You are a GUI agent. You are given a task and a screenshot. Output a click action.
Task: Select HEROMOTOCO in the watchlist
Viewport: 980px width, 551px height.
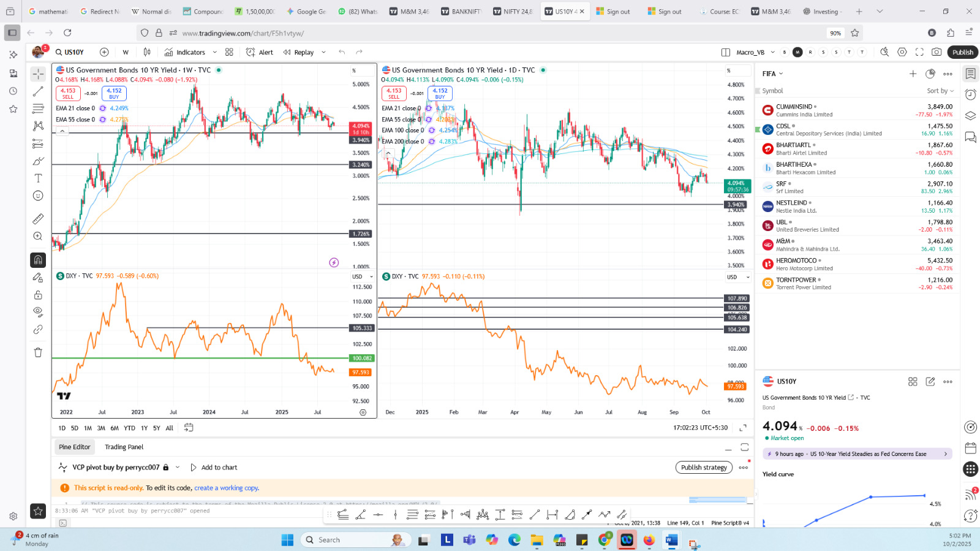857,264
